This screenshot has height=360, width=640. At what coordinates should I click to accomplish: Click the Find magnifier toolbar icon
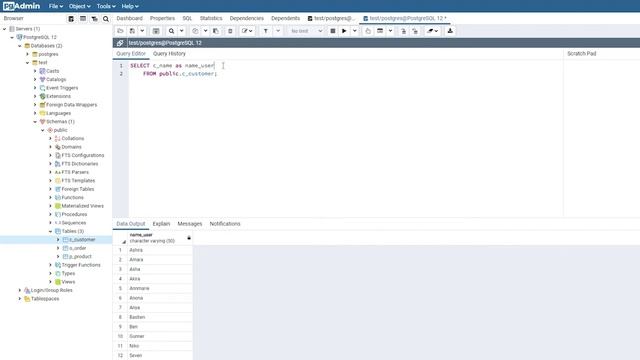[171, 31]
